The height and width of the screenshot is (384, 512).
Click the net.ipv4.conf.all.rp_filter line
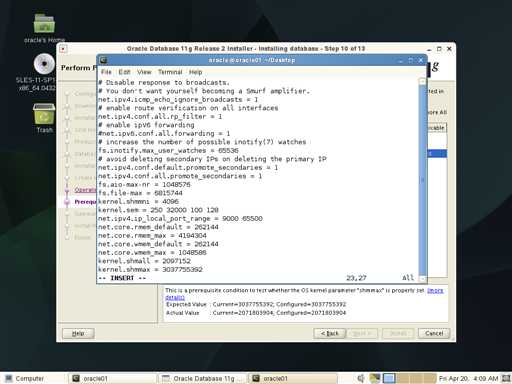click(x=160, y=116)
